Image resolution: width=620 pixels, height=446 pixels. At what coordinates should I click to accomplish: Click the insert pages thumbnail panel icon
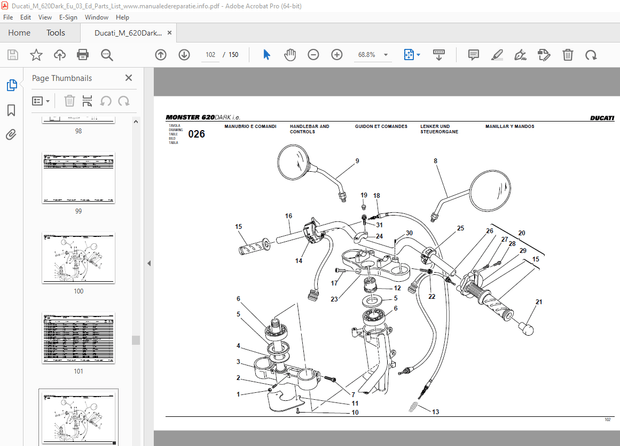click(x=87, y=101)
